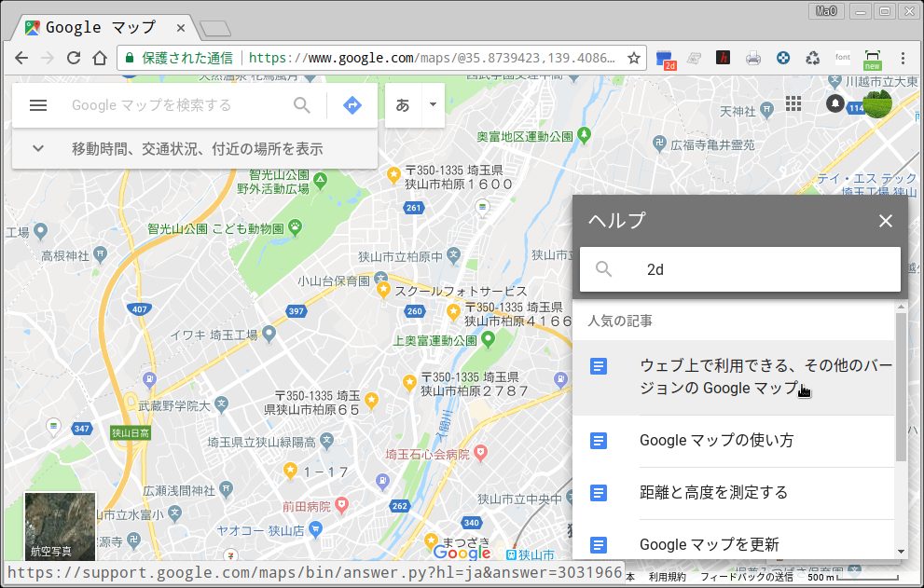Reload the page with the refresh icon
The width and height of the screenshot is (924, 588).
tap(74, 58)
